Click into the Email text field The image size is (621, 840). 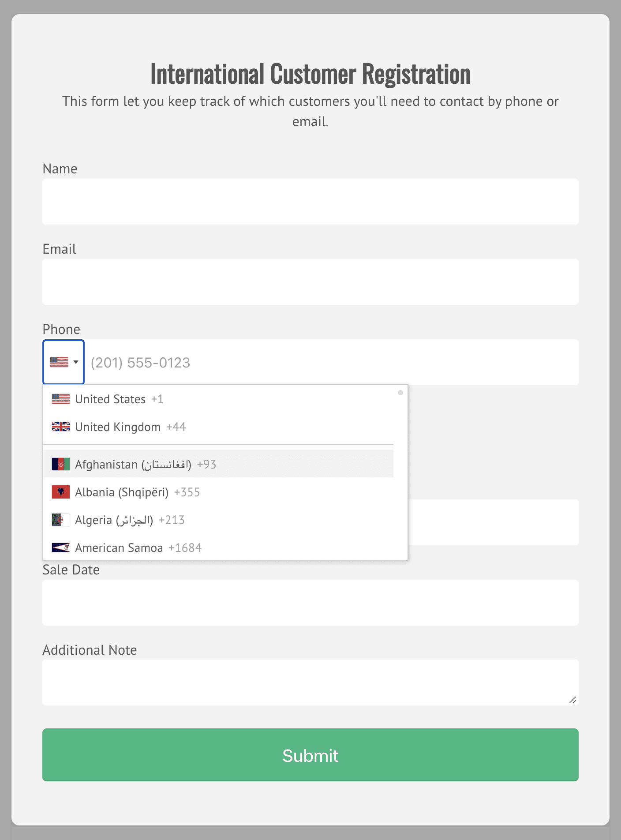310,282
